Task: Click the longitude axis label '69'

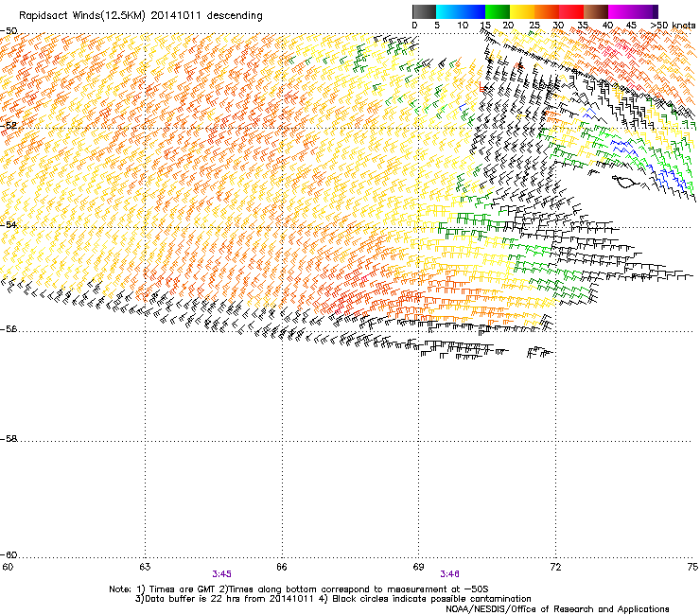Action: [418, 567]
